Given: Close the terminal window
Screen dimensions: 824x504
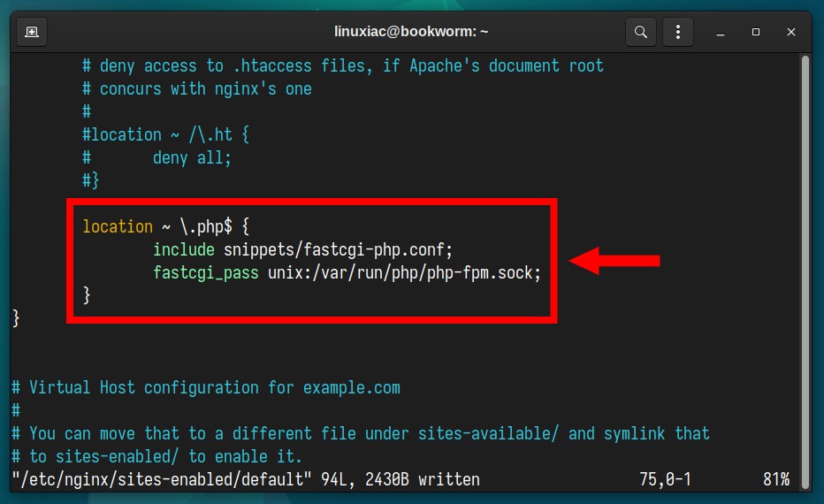Looking at the screenshot, I should 791,32.
